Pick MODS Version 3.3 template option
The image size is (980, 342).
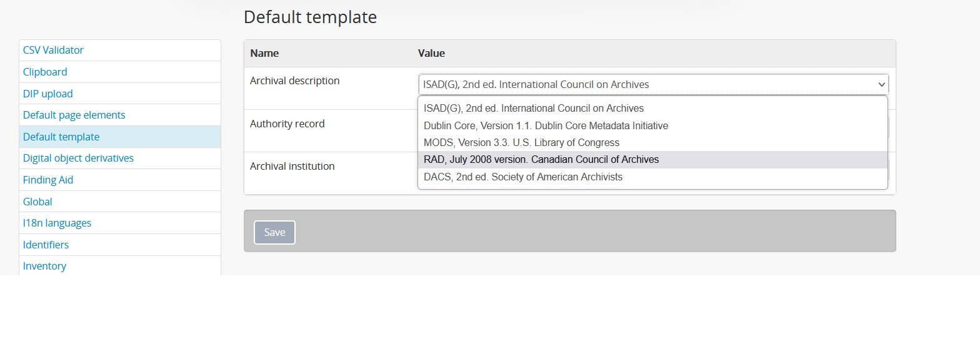point(652,143)
